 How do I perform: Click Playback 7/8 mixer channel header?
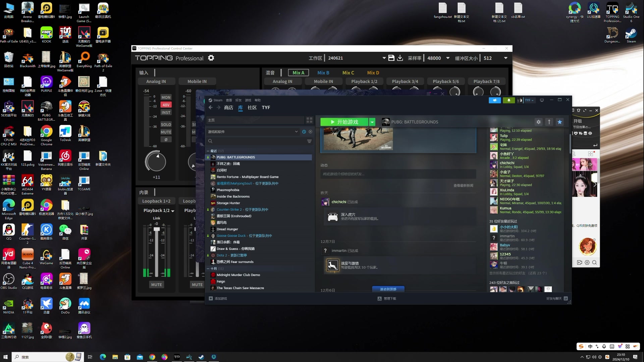point(486,81)
